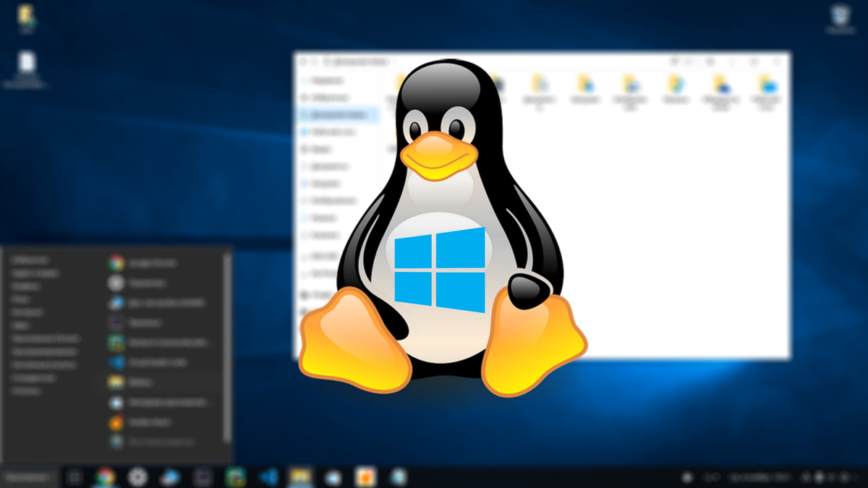Click the orange square app icon in taskbar
This screenshot has height=488, width=868.
[366, 477]
